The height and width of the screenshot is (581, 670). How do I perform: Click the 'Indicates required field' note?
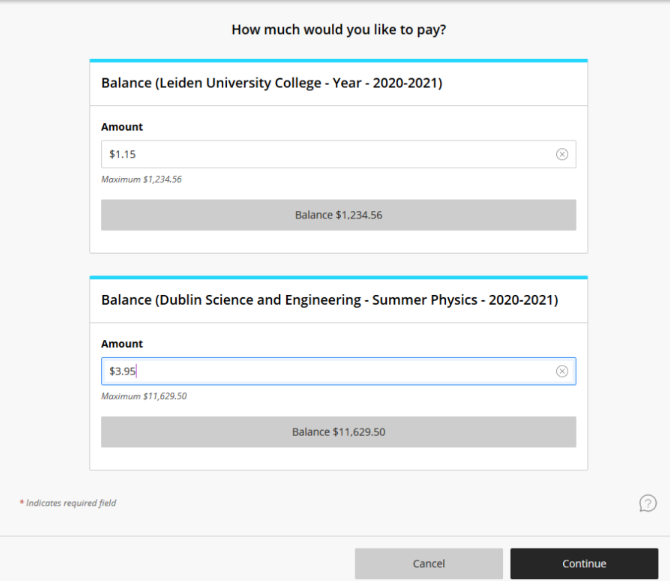pos(71,503)
